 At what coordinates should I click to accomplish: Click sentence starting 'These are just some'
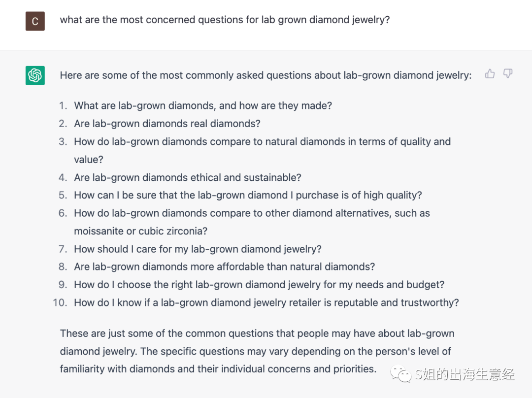click(x=257, y=333)
